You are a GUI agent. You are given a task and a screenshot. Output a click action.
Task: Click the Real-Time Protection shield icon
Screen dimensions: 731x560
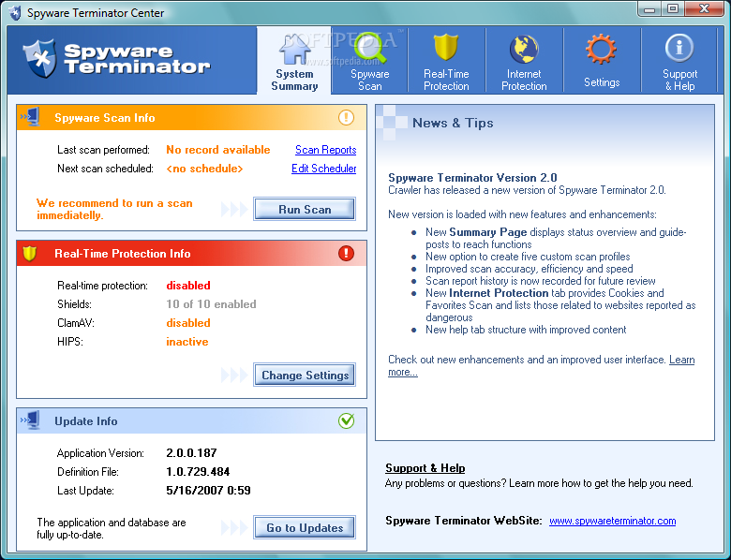tap(446, 47)
